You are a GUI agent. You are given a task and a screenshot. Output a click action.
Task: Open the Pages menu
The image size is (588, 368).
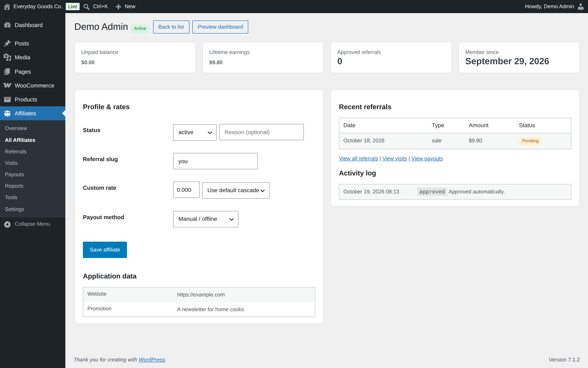click(32, 72)
